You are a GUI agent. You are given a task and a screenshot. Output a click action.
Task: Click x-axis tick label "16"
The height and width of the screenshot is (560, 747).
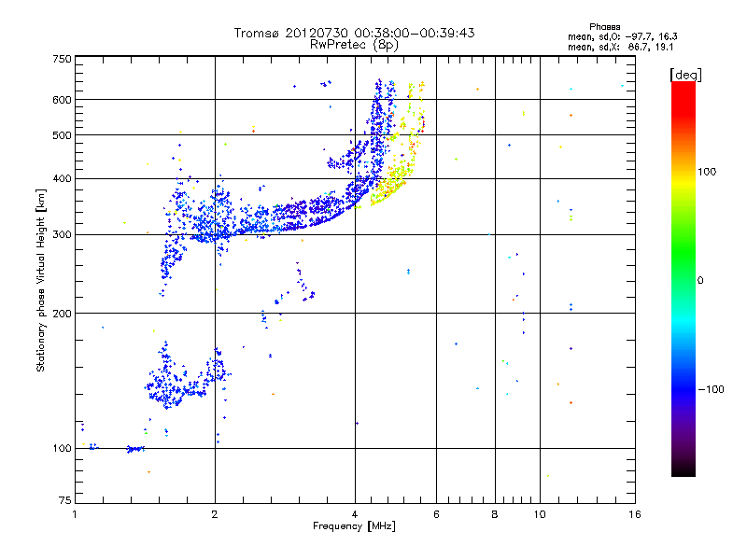pos(635,514)
